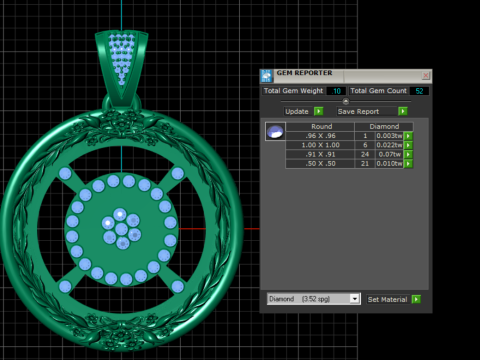
Task: Click the green arrow for the .50 X .50 row
Action: click(408, 164)
